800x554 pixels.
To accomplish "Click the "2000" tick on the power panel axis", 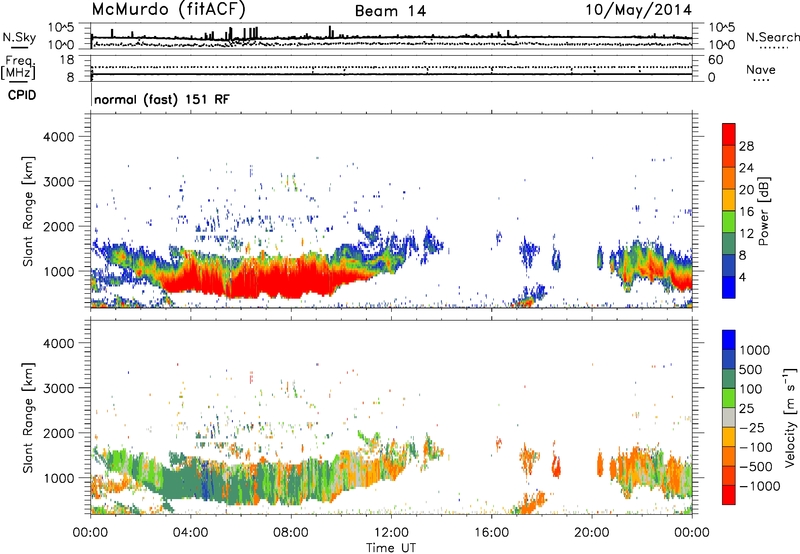I will [58, 226].
